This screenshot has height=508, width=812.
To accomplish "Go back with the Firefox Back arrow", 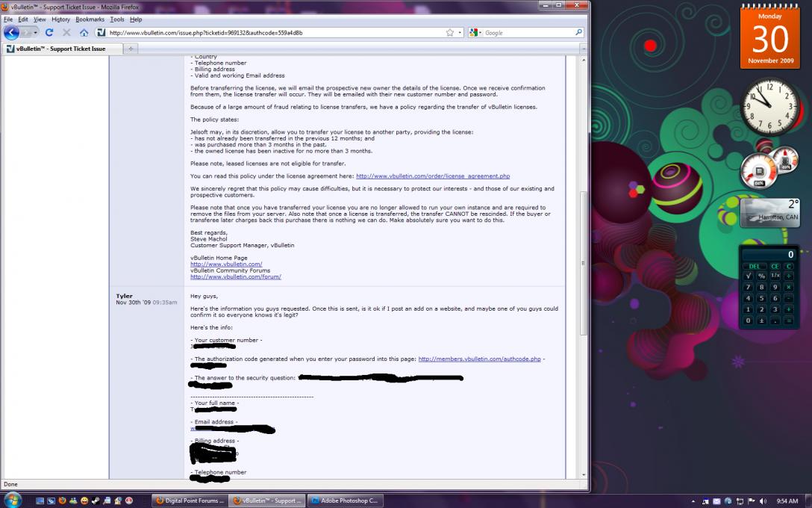I will pos(11,32).
